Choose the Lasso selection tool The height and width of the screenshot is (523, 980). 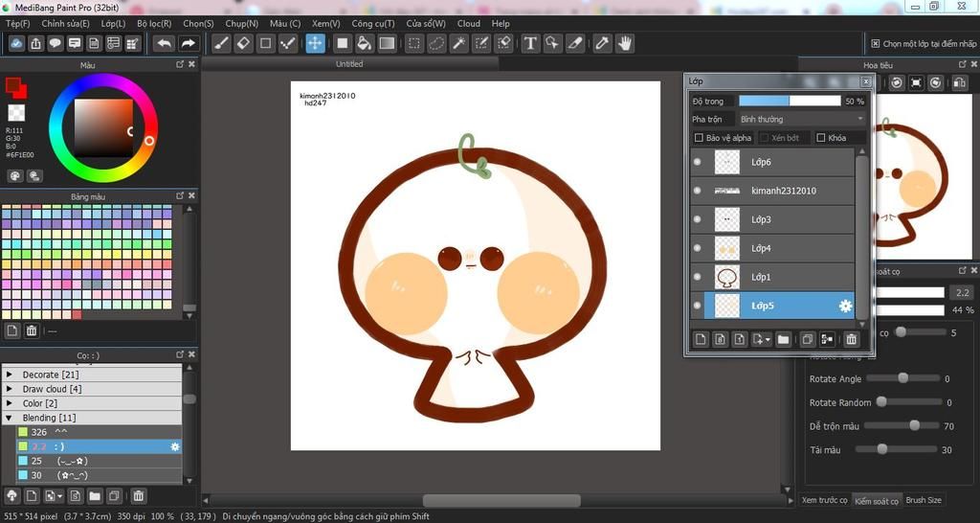(436, 43)
